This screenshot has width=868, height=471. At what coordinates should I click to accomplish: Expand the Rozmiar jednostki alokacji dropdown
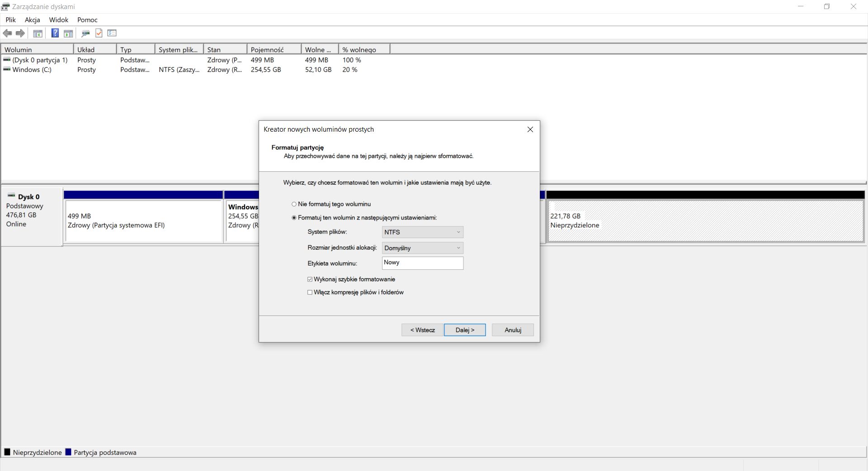pos(458,248)
